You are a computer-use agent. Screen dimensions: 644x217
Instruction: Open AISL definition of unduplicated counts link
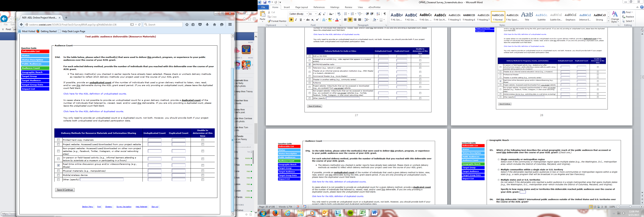click(x=95, y=94)
